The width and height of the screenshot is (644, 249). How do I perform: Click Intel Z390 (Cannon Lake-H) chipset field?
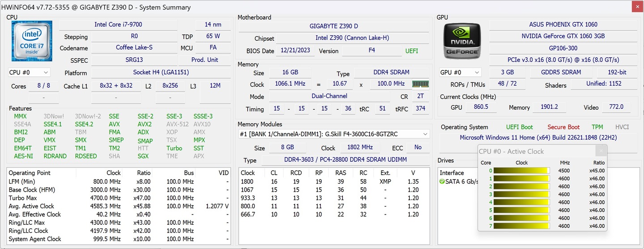[353, 39]
